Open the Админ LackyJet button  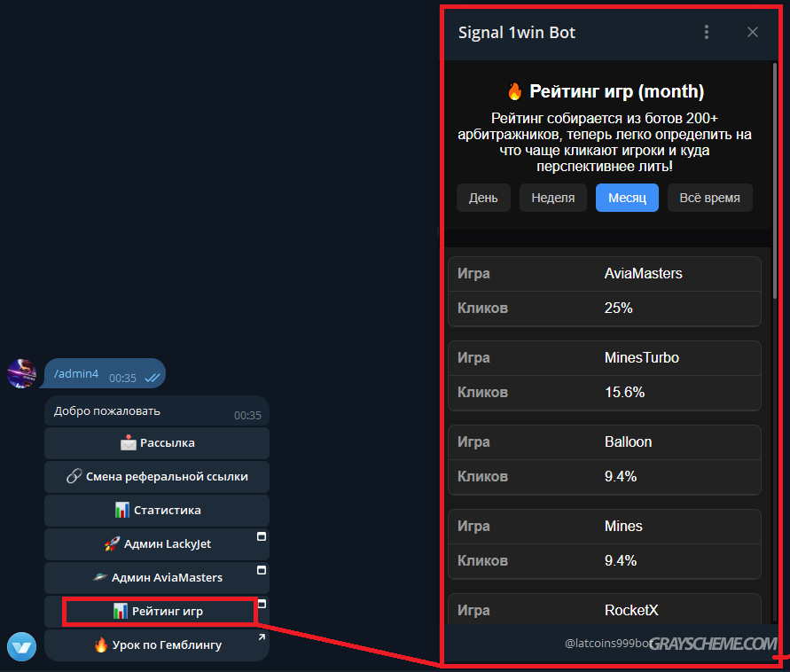[157, 544]
